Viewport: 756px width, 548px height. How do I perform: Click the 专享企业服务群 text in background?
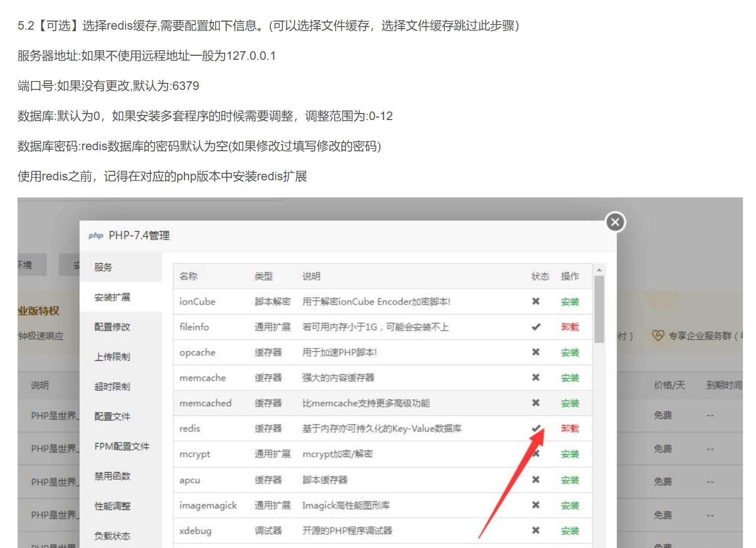tap(700, 336)
